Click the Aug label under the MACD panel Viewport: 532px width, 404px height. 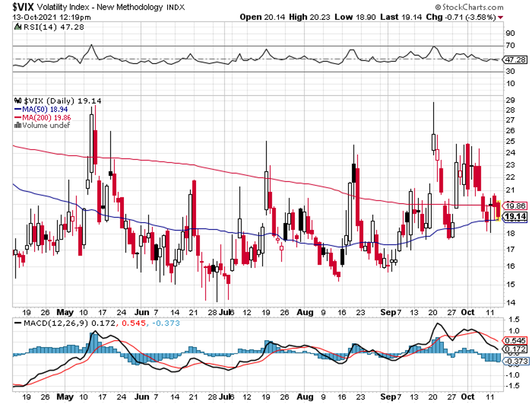click(305, 397)
